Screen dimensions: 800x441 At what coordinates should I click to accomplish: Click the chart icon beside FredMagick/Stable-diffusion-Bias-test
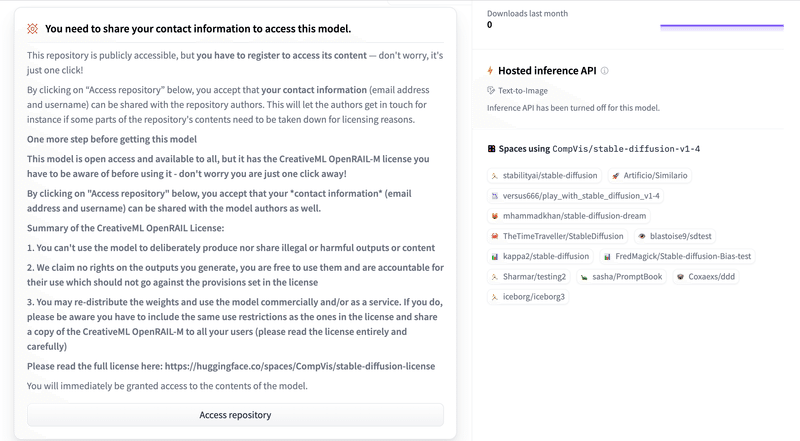[x=607, y=257]
